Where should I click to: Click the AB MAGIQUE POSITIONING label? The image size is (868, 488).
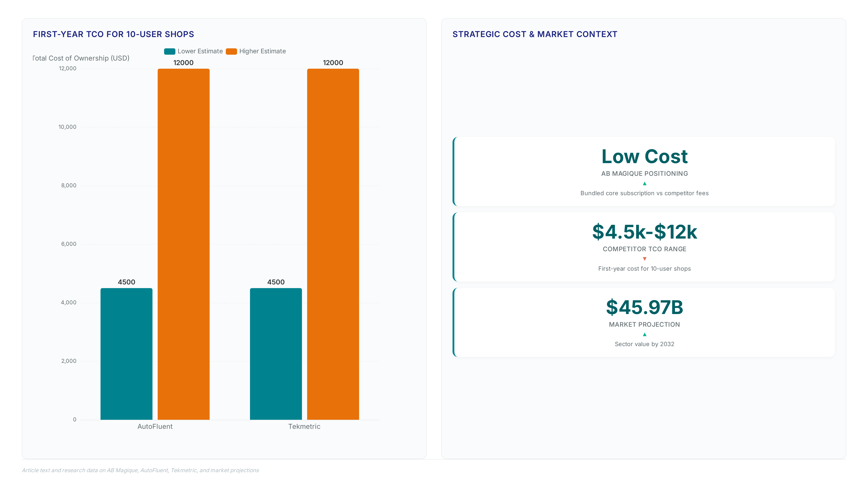[644, 174]
